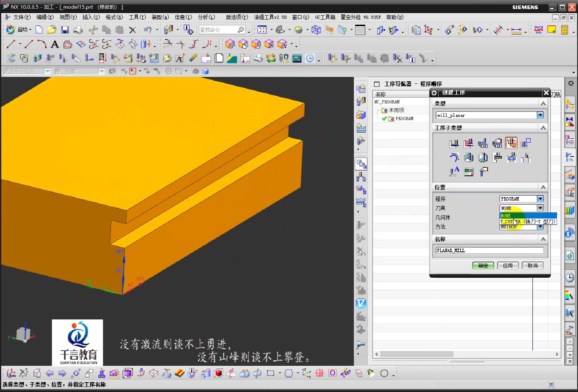This screenshot has height=392, width=578.
Task: Click the clock icon in manufacturing toolbar
Action: click(x=310, y=58)
